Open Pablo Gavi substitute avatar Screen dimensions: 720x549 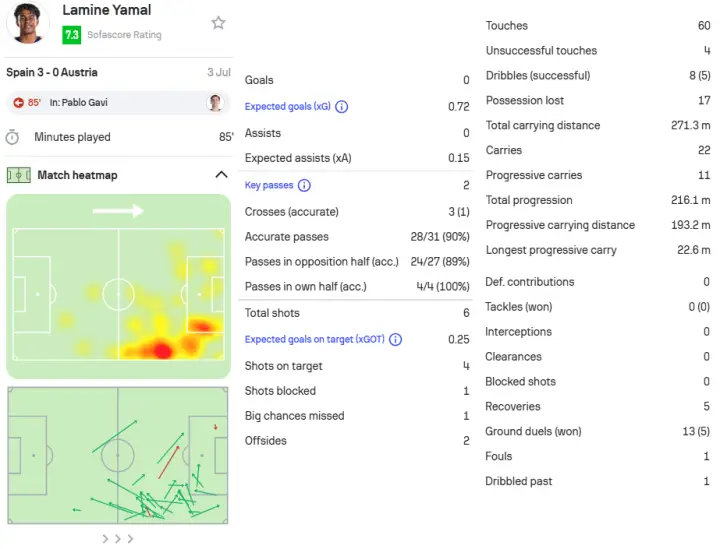point(215,103)
